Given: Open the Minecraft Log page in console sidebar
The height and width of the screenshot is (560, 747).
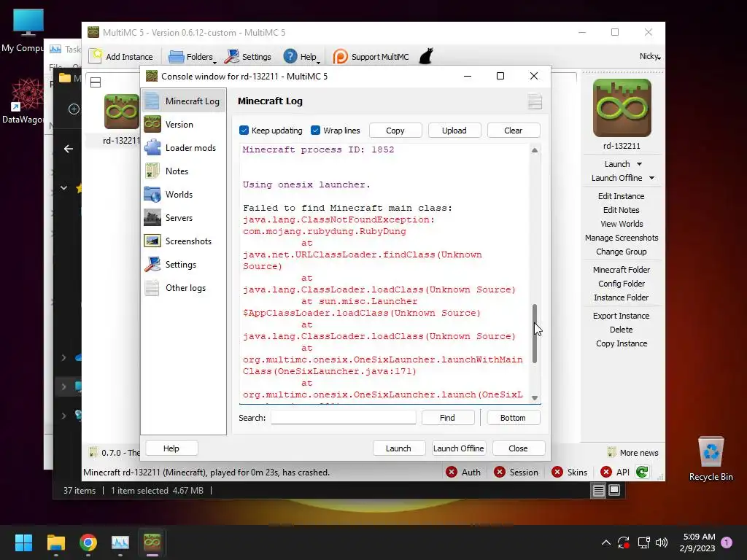Looking at the screenshot, I should 183,101.
